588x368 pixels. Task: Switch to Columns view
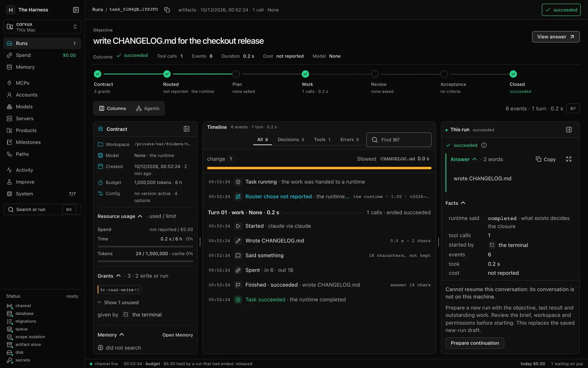(113, 108)
